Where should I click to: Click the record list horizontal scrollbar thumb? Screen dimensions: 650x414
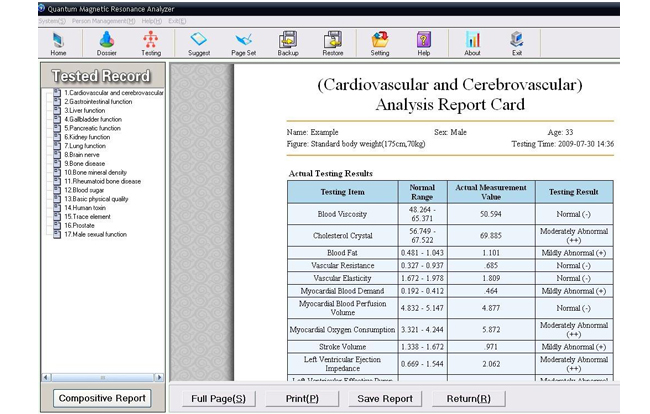102,378
